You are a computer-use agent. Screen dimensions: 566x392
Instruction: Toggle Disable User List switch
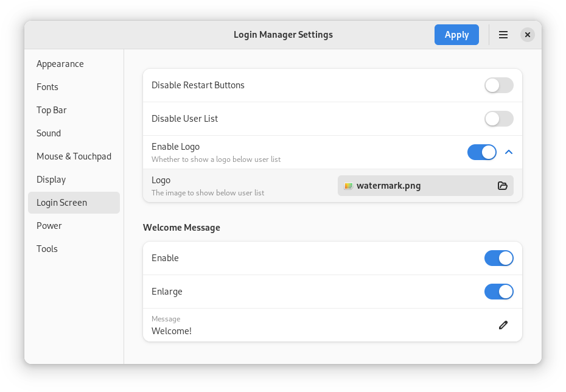pyautogui.click(x=498, y=119)
